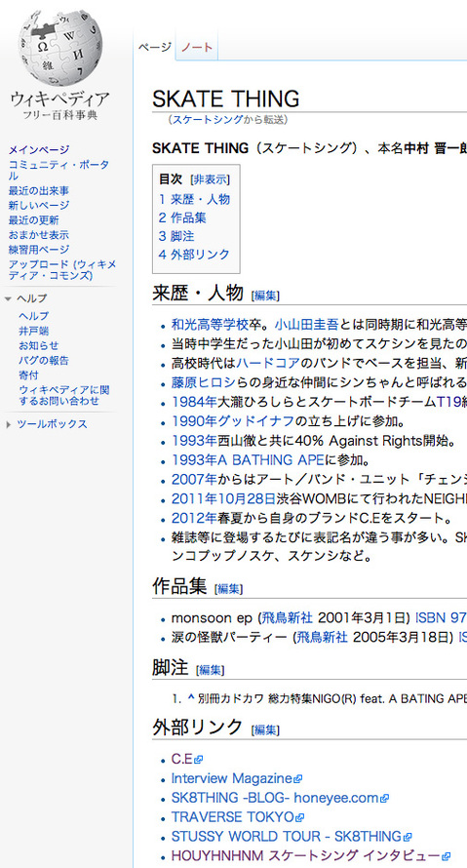Click 編集 beside 作品集 heading
467x868 pixels.
tap(228, 589)
